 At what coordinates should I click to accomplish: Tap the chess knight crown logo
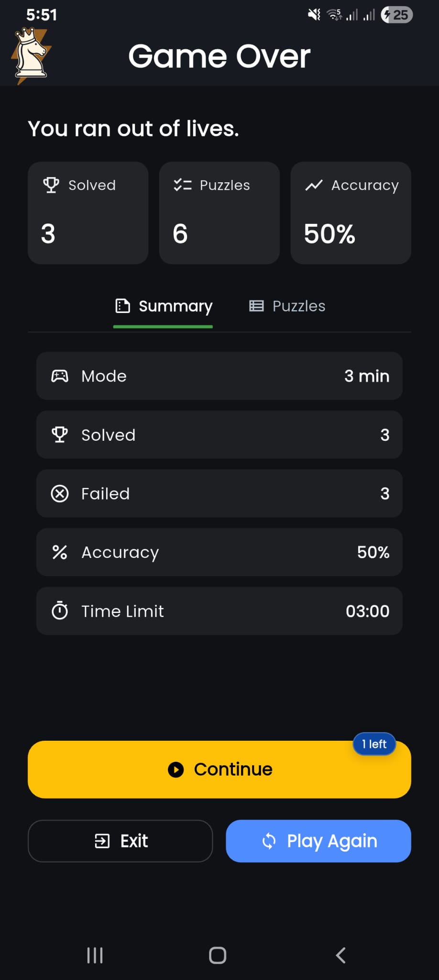click(32, 55)
